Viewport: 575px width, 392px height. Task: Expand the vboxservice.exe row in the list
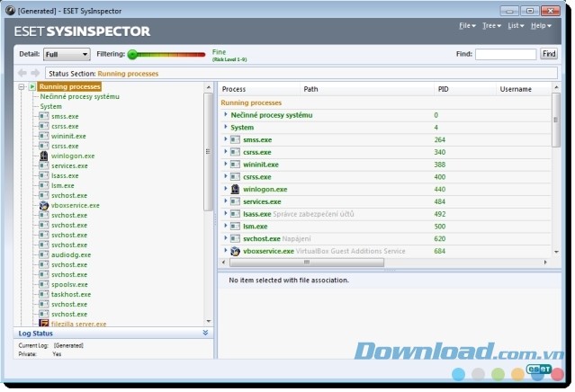[226, 251]
